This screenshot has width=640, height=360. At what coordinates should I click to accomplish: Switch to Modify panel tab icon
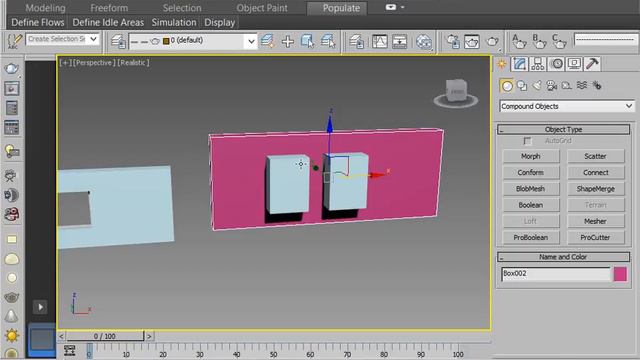click(520, 64)
